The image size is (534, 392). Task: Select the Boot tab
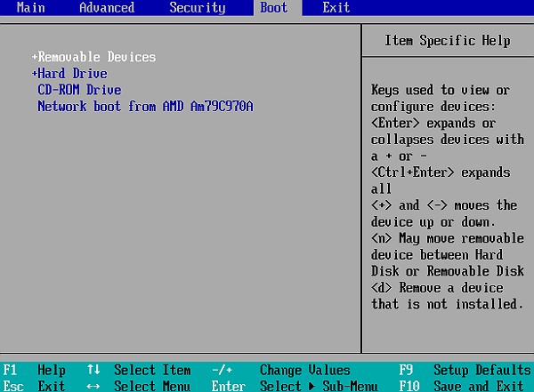click(x=273, y=7)
